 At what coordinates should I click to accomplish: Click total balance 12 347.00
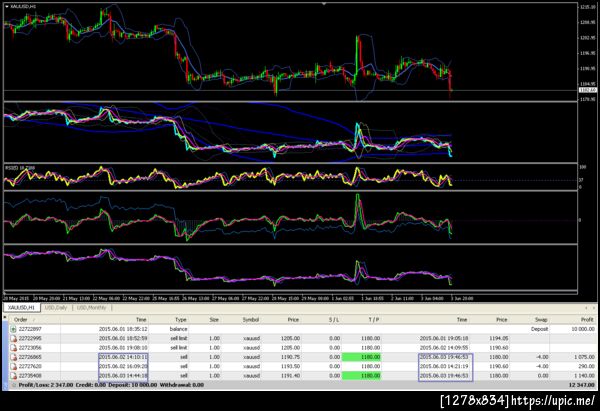click(x=582, y=385)
